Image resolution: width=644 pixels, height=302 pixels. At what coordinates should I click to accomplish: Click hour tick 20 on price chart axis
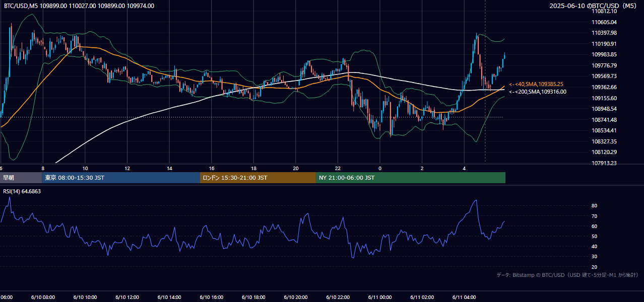[296, 169]
